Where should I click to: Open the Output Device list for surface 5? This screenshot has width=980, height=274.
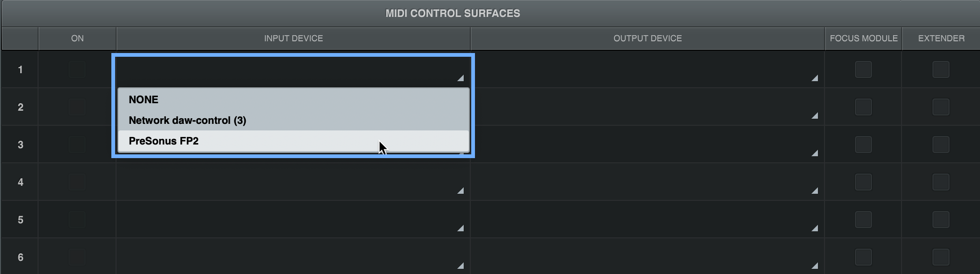[648, 219]
